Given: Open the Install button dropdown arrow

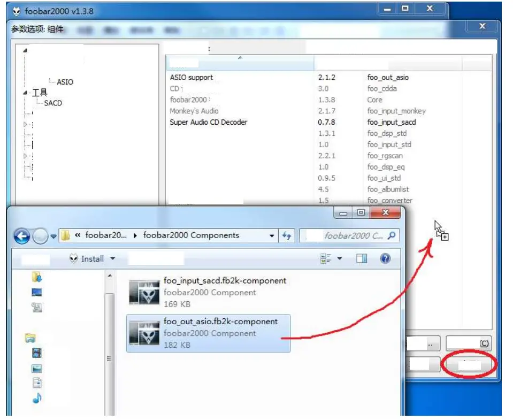Looking at the screenshot, I should click(112, 258).
